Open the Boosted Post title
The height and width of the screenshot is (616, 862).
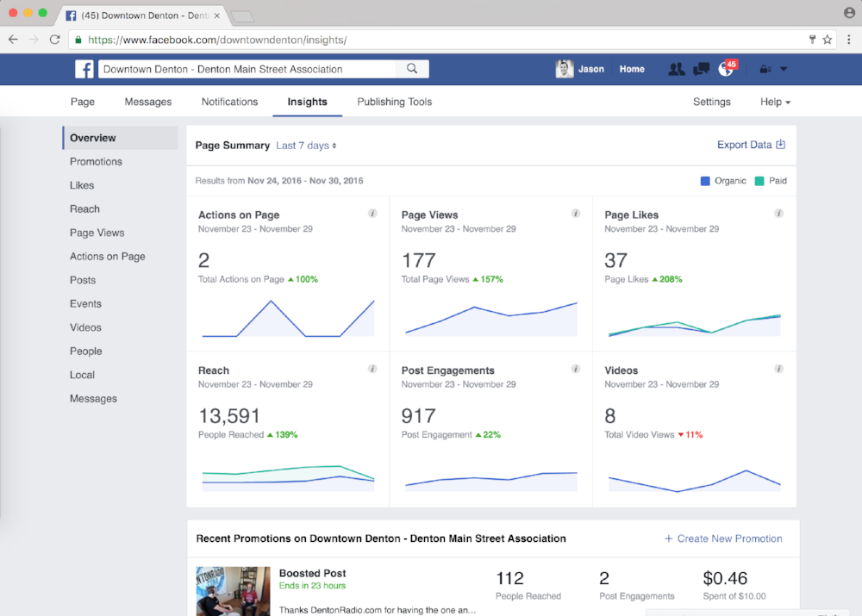click(x=312, y=573)
